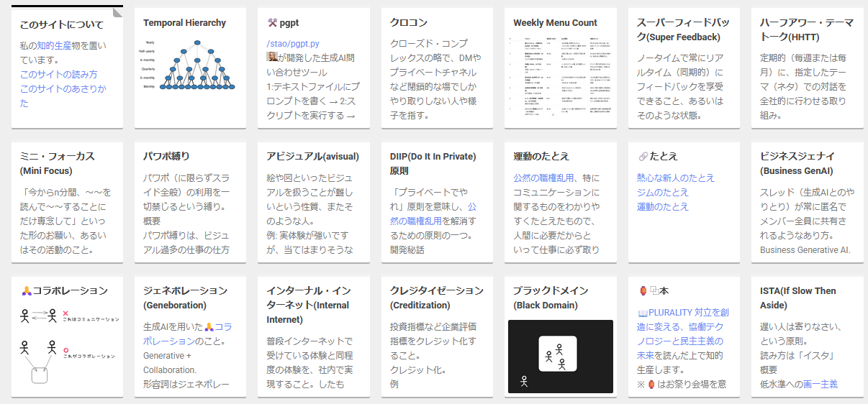The width and height of the screenshot is (868, 404).
Task: Open the パワポ縛り card
Action: pos(190,203)
